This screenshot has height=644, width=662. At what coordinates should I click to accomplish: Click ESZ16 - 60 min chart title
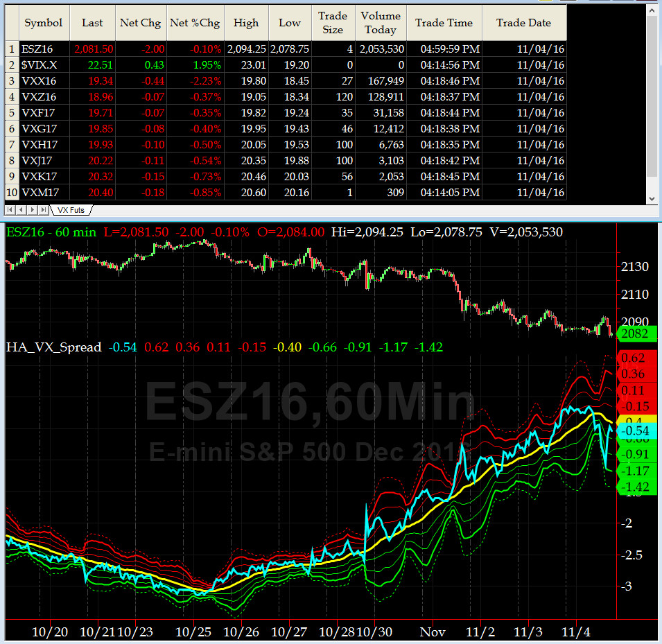51,232
